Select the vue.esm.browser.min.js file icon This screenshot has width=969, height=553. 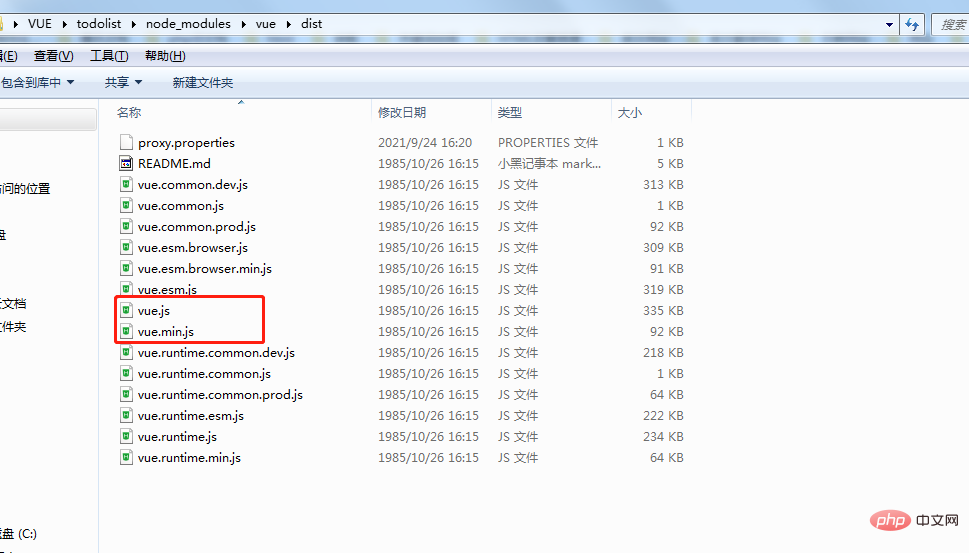point(126,268)
